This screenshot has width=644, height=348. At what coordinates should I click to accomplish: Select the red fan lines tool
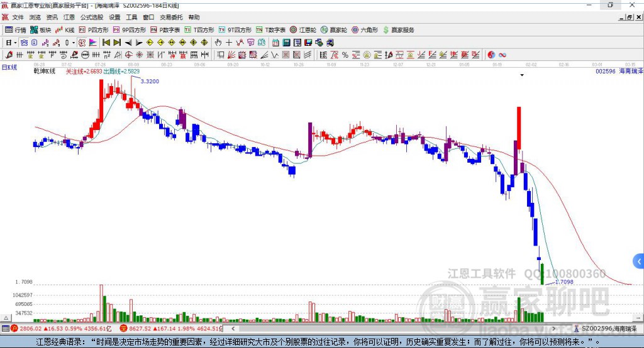coord(231,55)
